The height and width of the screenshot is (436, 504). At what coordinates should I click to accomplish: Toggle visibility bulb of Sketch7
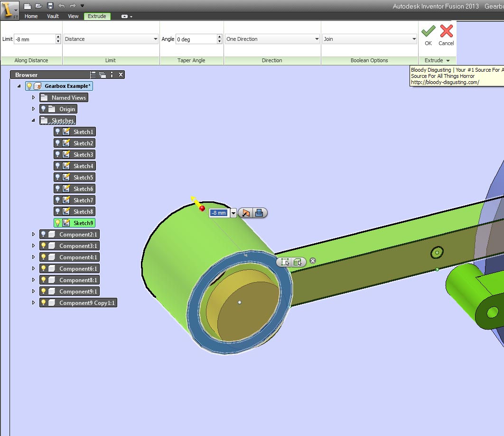tap(57, 200)
